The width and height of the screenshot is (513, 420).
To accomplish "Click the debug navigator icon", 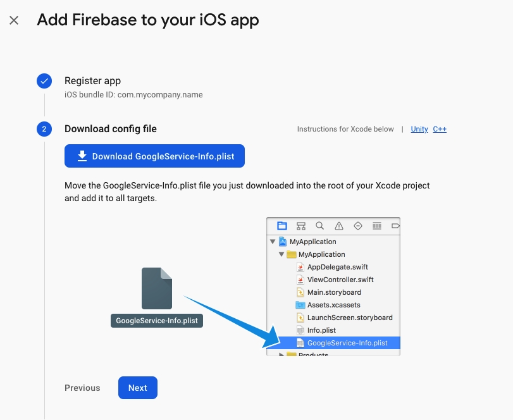I will tap(377, 226).
